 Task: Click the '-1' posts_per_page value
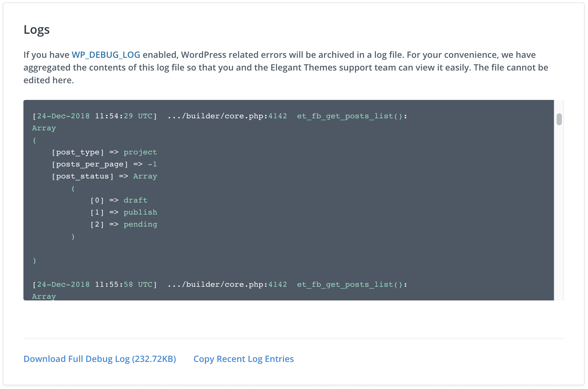[x=152, y=164]
